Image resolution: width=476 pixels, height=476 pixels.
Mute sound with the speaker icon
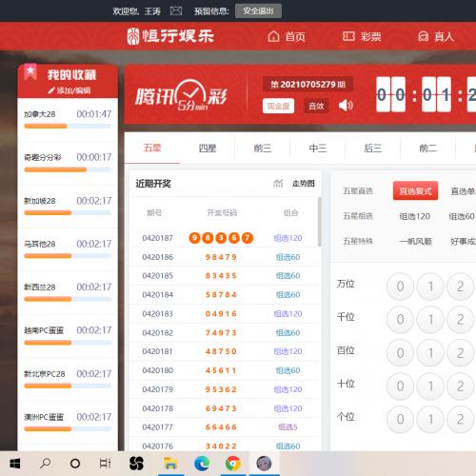346,106
